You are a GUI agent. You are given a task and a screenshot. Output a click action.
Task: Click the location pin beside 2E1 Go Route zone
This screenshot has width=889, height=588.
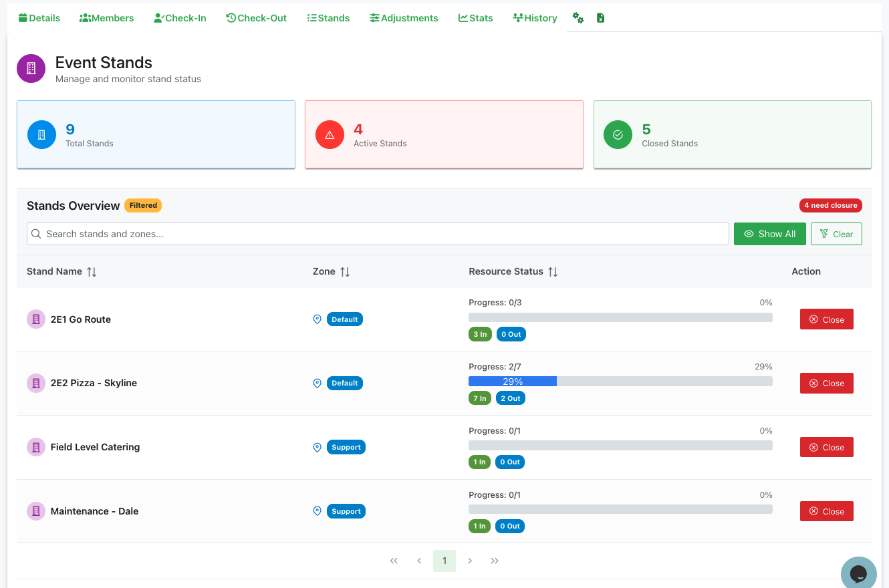click(317, 319)
